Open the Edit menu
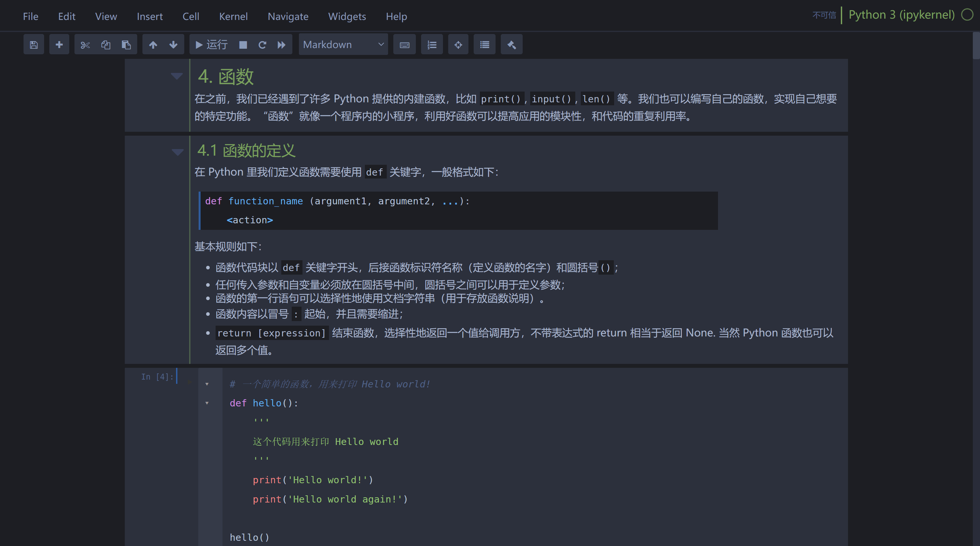 pos(67,16)
